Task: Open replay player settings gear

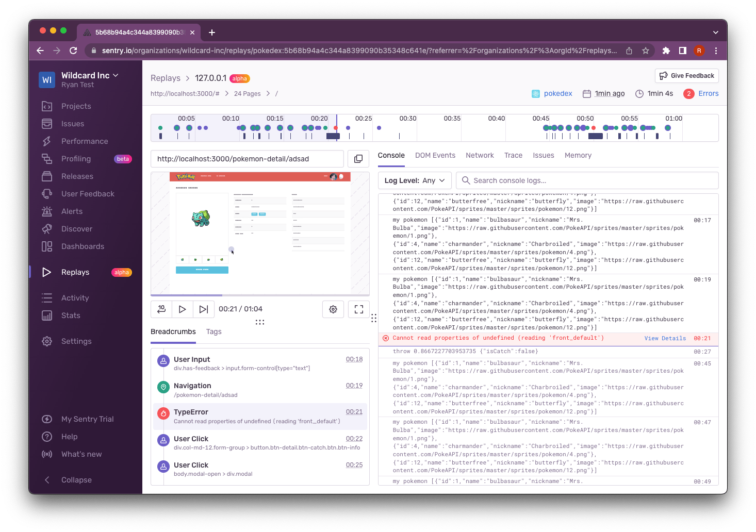Action: (333, 309)
